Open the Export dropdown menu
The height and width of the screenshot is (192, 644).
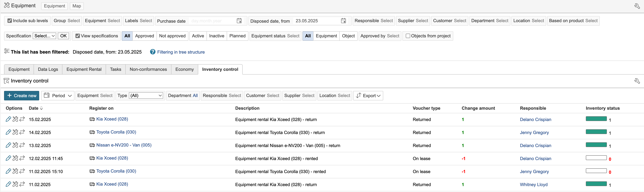click(368, 95)
